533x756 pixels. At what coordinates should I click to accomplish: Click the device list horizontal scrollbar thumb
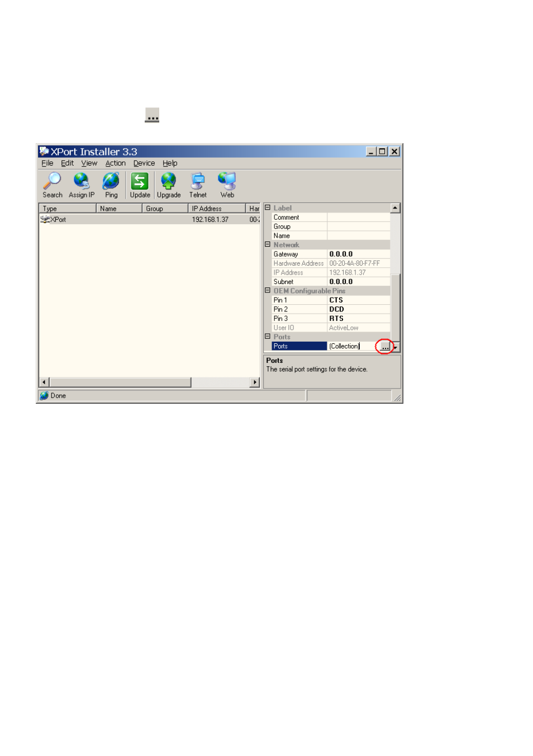pyautogui.click(x=120, y=382)
